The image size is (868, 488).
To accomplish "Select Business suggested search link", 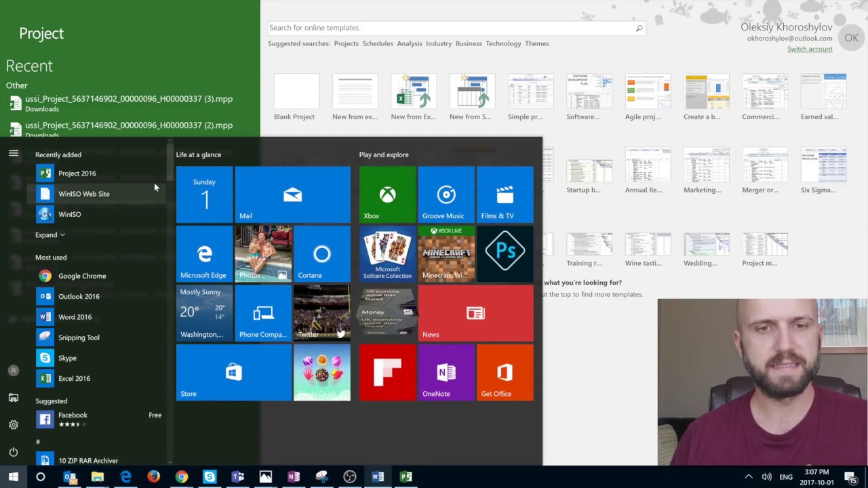I will [469, 43].
